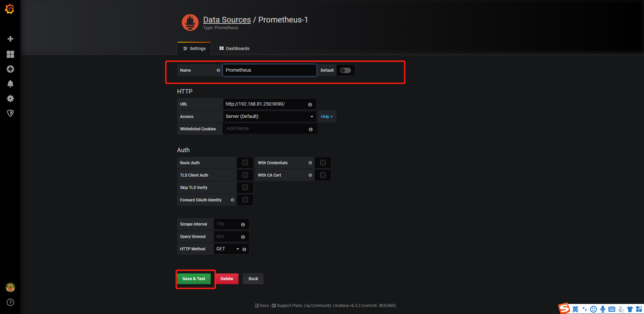Open the Access Server (Default) dropdown
Screen dimensions: 644x314
tap(270, 117)
